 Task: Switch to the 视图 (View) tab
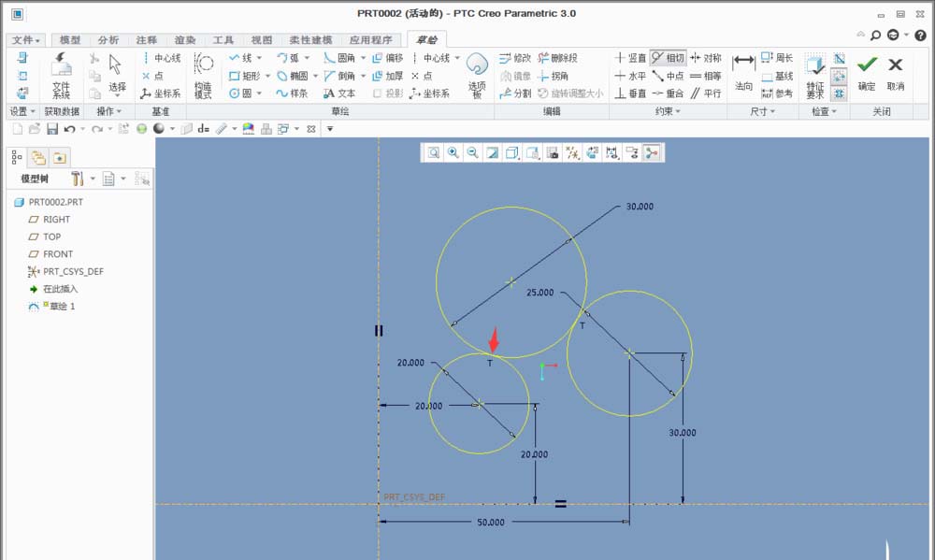click(x=261, y=40)
